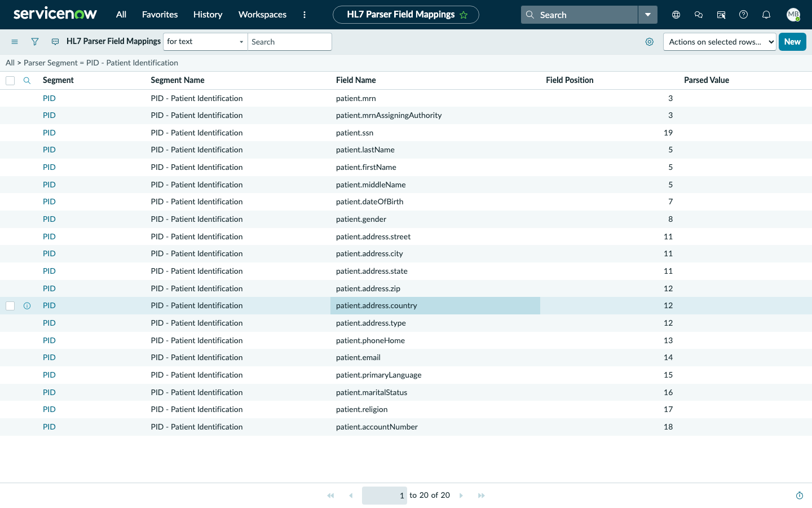Expand the global search dropdown arrow

648,15
